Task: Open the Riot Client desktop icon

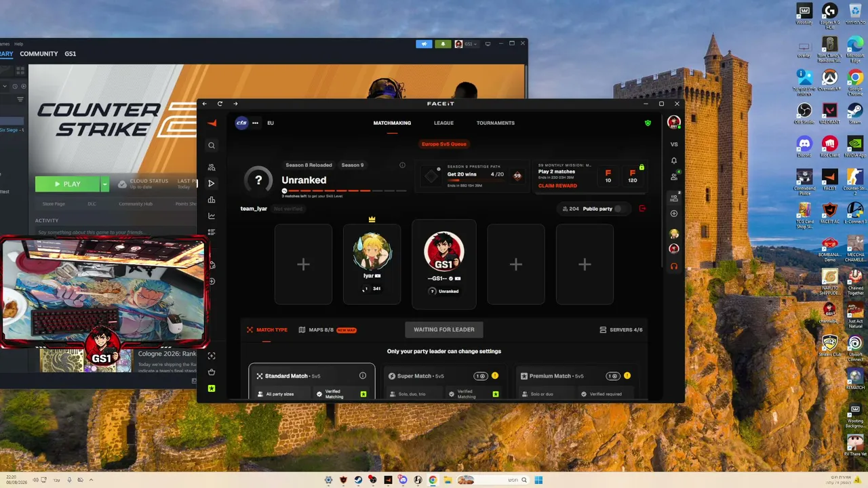Action: coord(829,147)
